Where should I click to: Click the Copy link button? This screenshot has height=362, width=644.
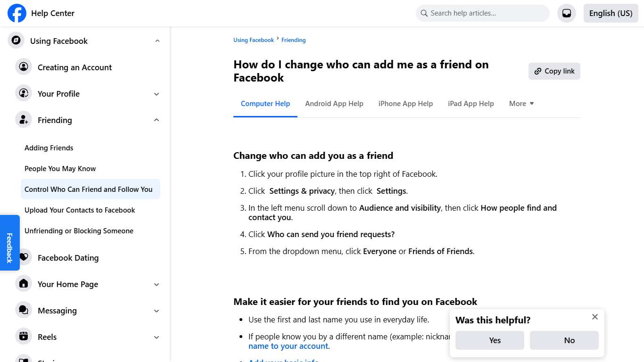554,71
